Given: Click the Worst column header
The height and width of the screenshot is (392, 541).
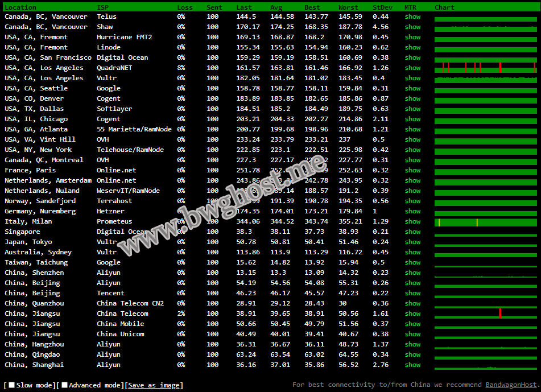Looking at the screenshot, I should 349,7.
